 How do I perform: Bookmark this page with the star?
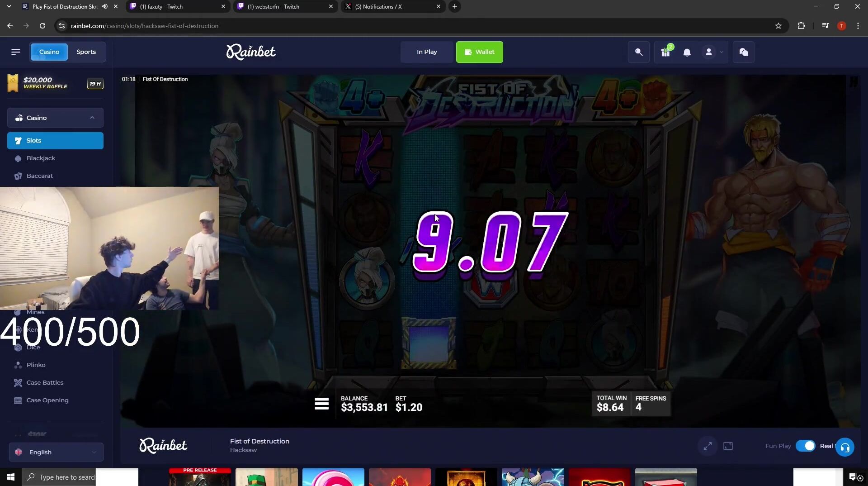778,26
